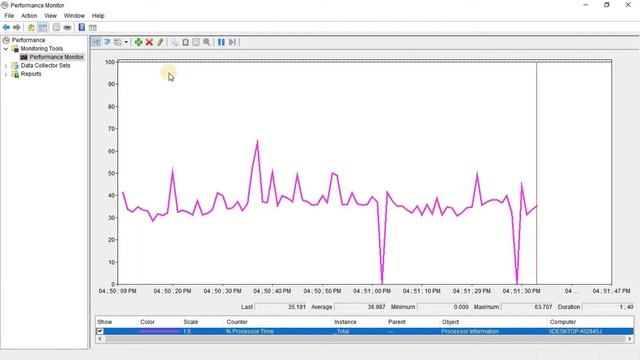
Task: Click the Object column header
Action: tap(451, 322)
